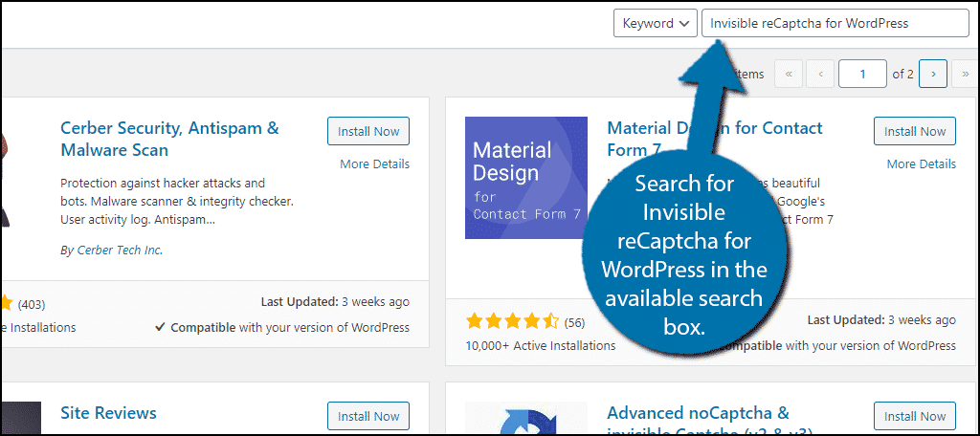Screen dimensions: 980x436
Task: Install Material Design for Contact Form 7
Action: click(x=914, y=131)
